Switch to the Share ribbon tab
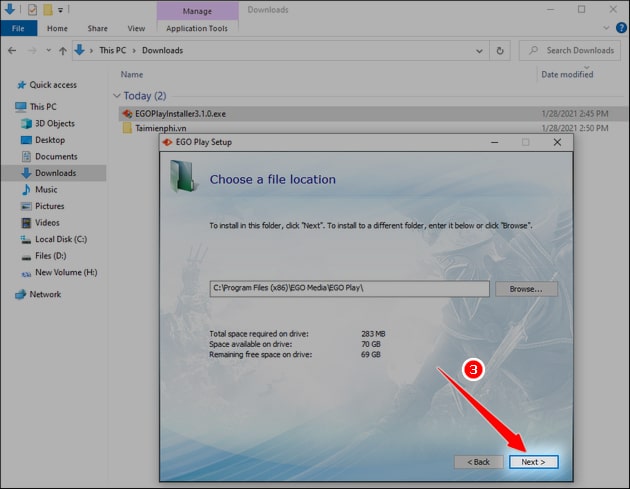The width and height of the screenshot is (630, 489). 98,29
